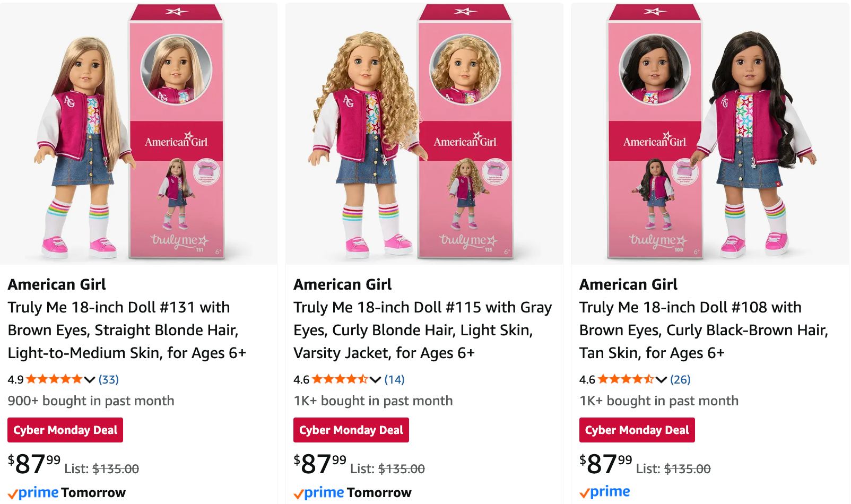Viewport: 851px width, 504px height.
Task: Click Cyber Monday Deal badge for Doll #131
Action: (x=65, y=430)
